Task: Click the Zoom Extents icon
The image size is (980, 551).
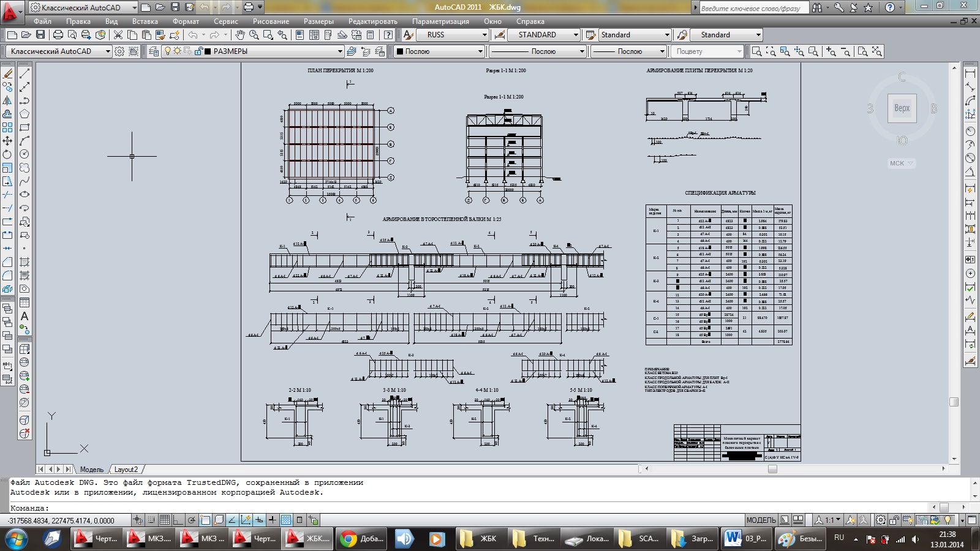Action: point(877,51)
